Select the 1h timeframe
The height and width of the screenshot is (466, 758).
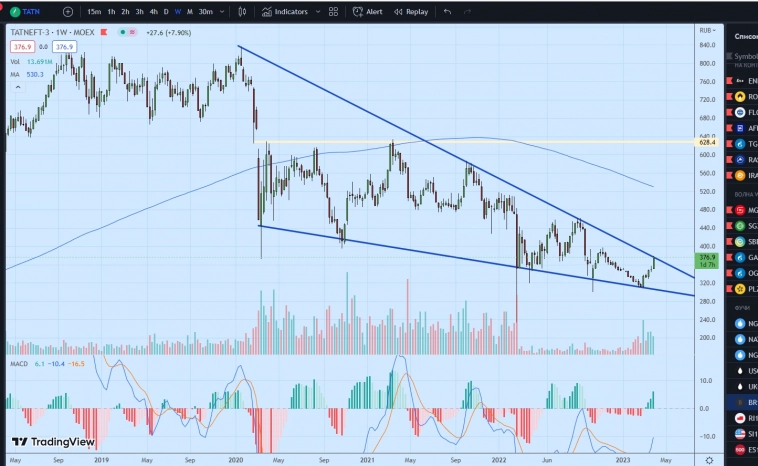point(111,12)
